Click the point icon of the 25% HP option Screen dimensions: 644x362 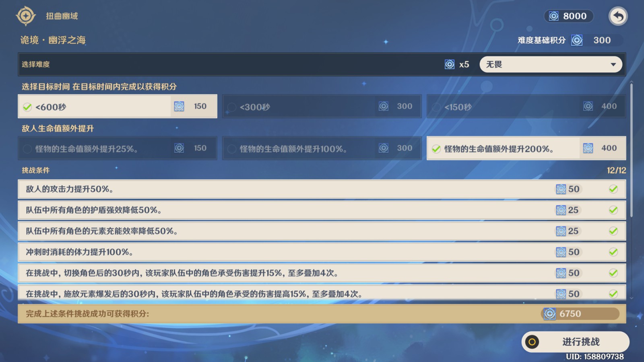(x=179, y=148)
